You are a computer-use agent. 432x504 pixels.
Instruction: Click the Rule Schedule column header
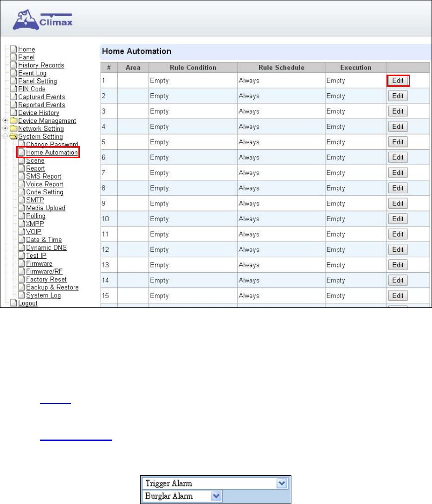(x=281, y=68)
